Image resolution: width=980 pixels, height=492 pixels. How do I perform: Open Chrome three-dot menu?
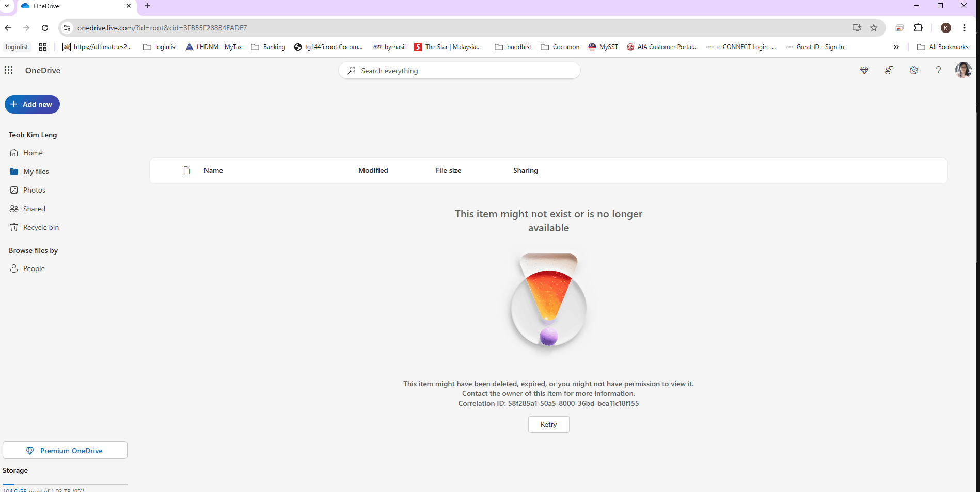tap(965, 28)
